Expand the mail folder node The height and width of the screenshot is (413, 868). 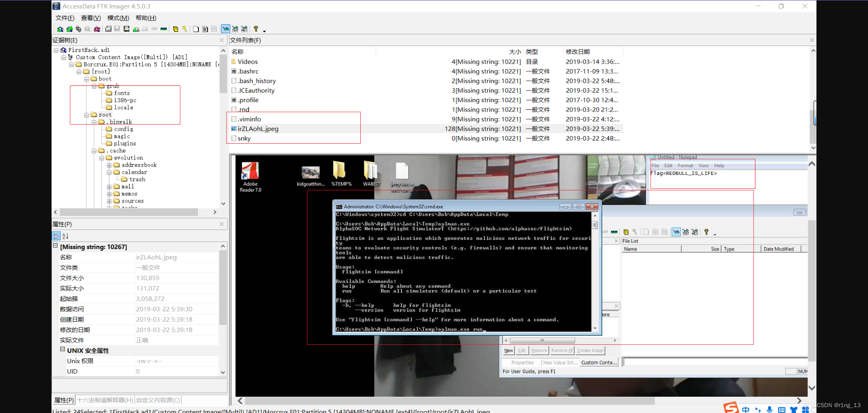(x=109, y=187)
